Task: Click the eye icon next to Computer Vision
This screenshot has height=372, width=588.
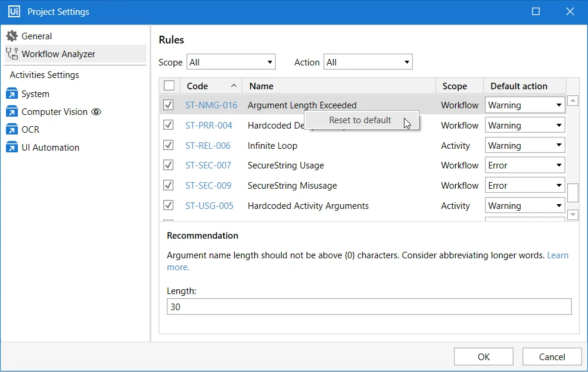Action: [x=97, y=112]
